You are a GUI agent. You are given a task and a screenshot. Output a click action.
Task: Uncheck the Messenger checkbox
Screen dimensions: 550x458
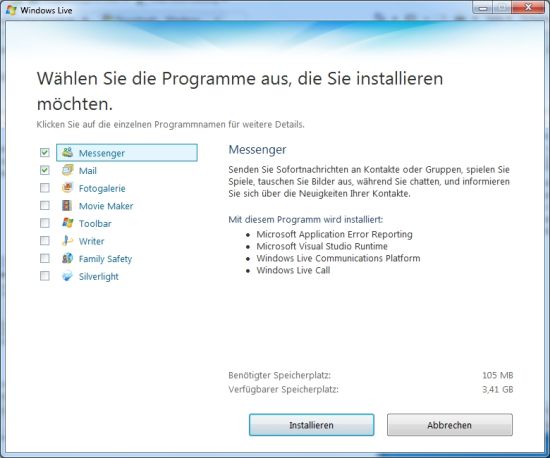tap(45, 153)
